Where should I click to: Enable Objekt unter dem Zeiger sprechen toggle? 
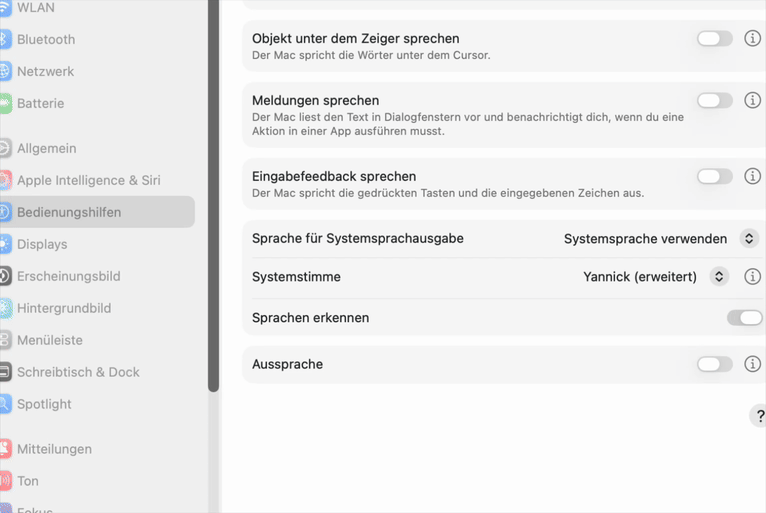(x=714, y=39)
